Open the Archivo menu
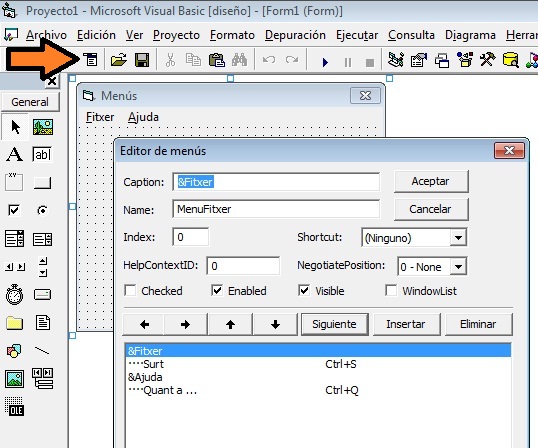This screenshot has height=448, width=538. point(46,35)
